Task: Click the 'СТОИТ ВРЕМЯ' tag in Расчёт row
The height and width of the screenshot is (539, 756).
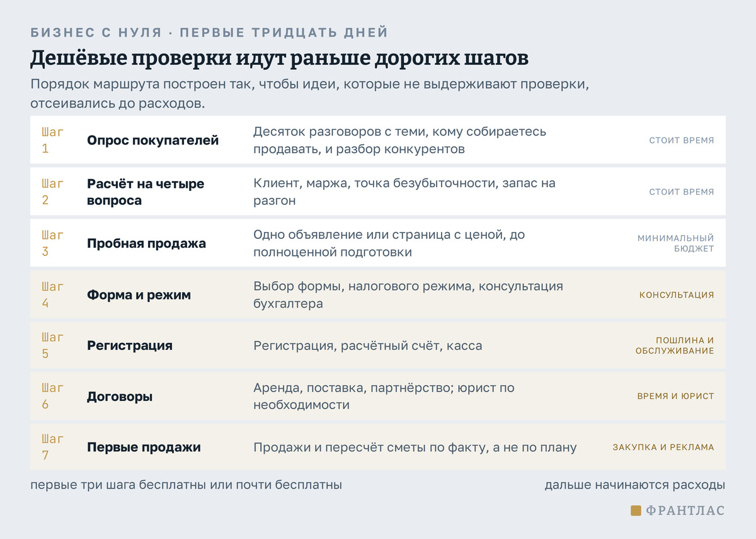Action: pos(682,192)
